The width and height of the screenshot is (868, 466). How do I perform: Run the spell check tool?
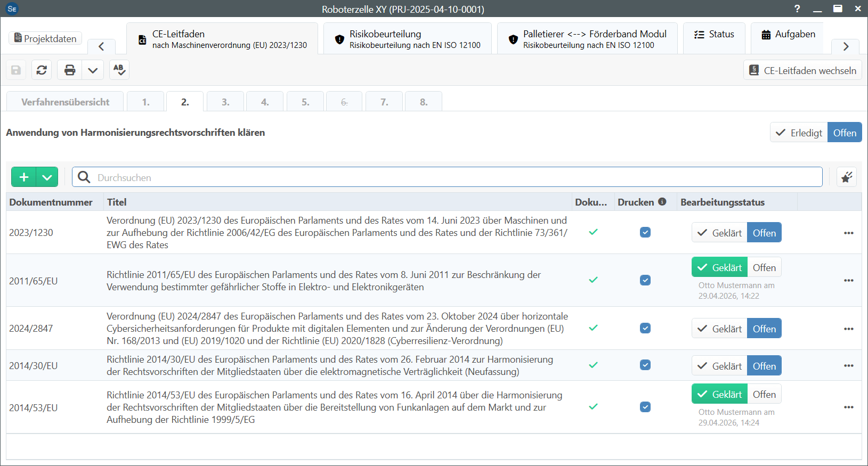(x=119, y=70)
